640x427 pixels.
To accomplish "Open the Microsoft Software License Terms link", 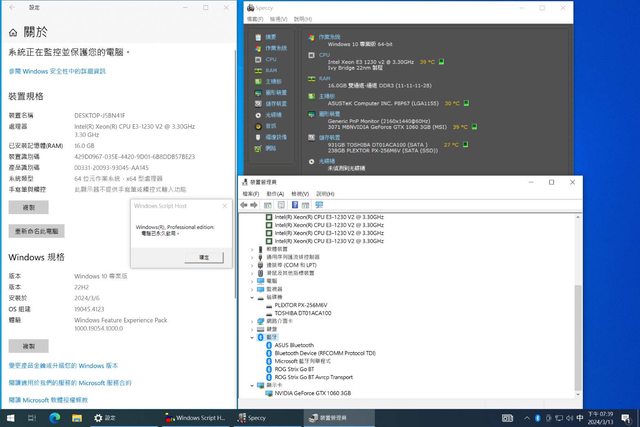I will point(48,400).
